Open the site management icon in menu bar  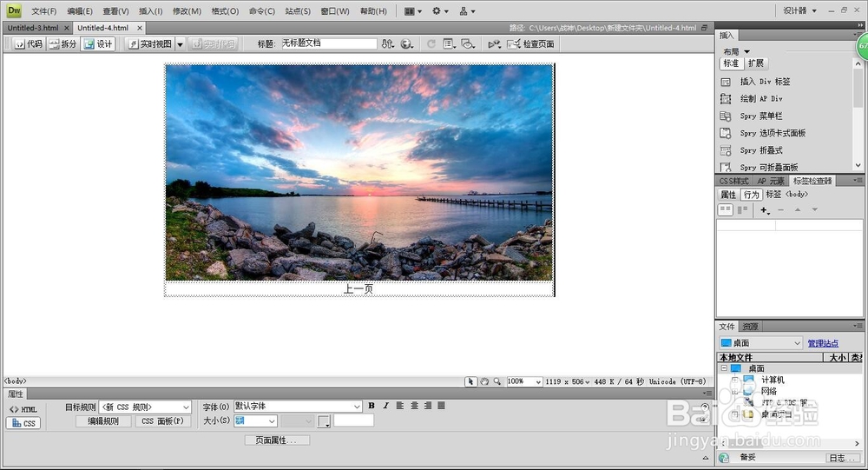(x=467, y=11)
